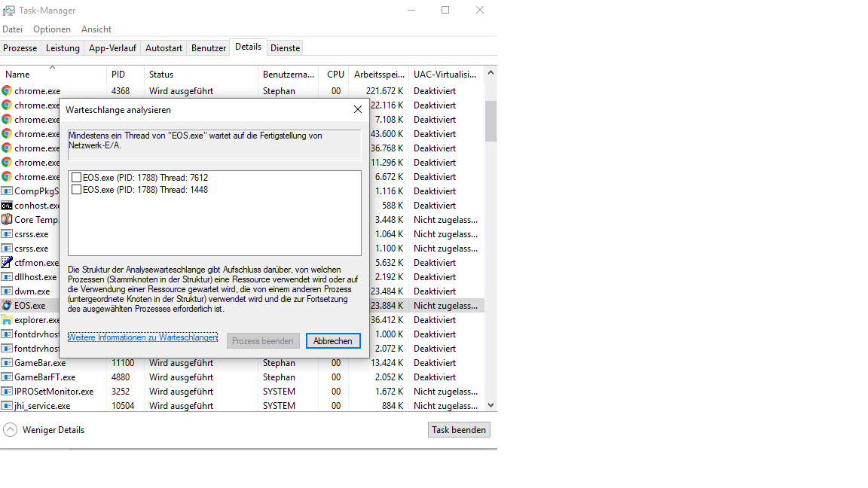Viewport: 868px width, 488px height.
Task: Click the scrollbar up arrow
Action: [491, 72]
